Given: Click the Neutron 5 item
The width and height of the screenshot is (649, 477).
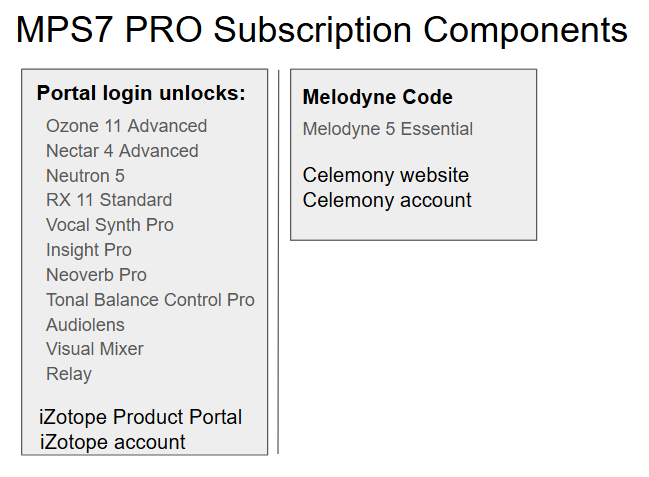Looking at the screenshot, I should (85, 176).
